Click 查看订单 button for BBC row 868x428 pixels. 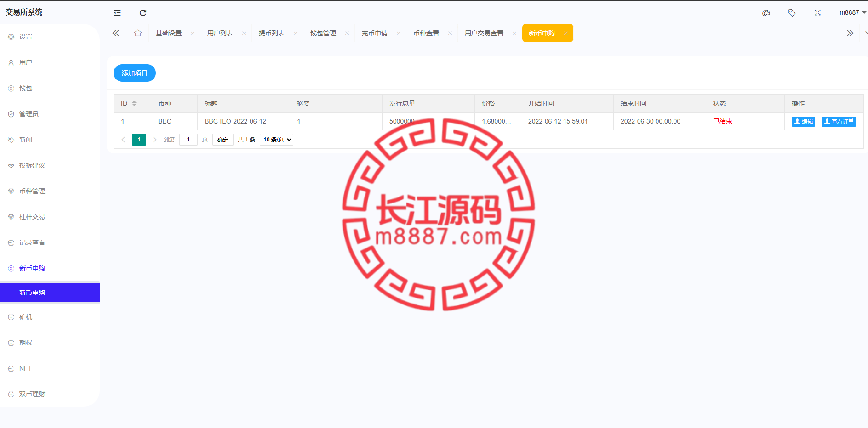[839, 122]
